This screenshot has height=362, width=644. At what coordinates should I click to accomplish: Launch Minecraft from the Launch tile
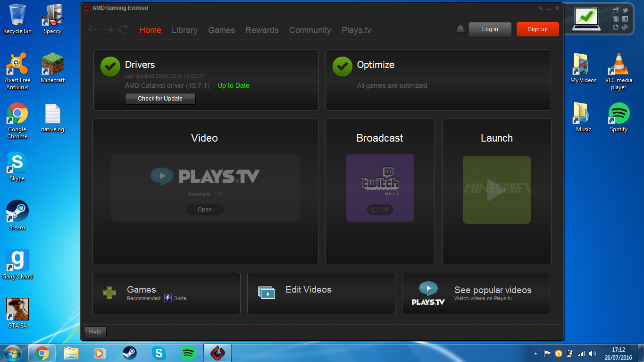click(496, 190)
